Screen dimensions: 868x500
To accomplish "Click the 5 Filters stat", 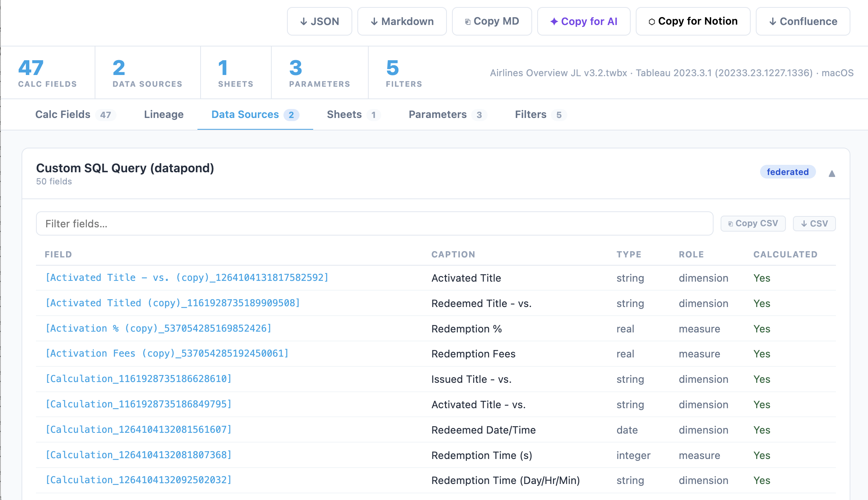I will 404,73.
